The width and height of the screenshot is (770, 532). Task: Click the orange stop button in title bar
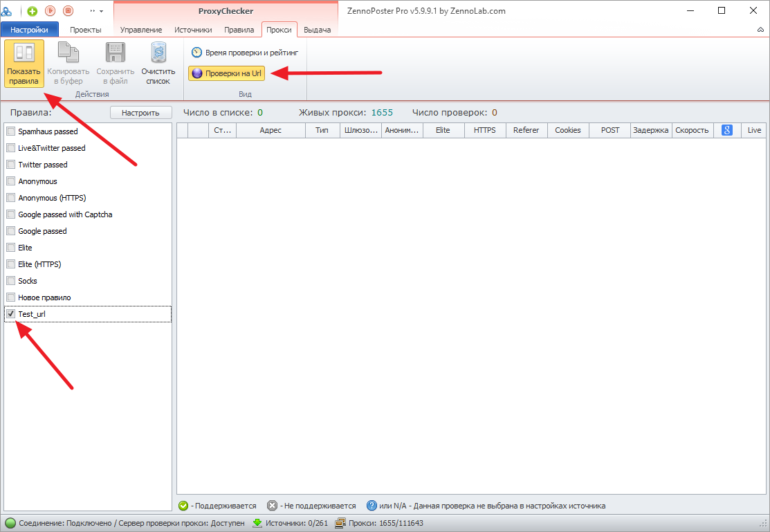click(x=68, y=11)
